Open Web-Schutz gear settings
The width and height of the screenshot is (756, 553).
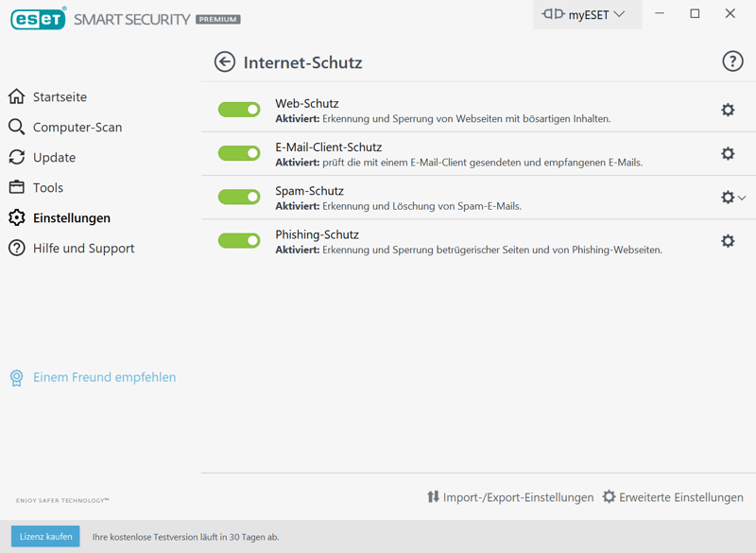point(728,110)
